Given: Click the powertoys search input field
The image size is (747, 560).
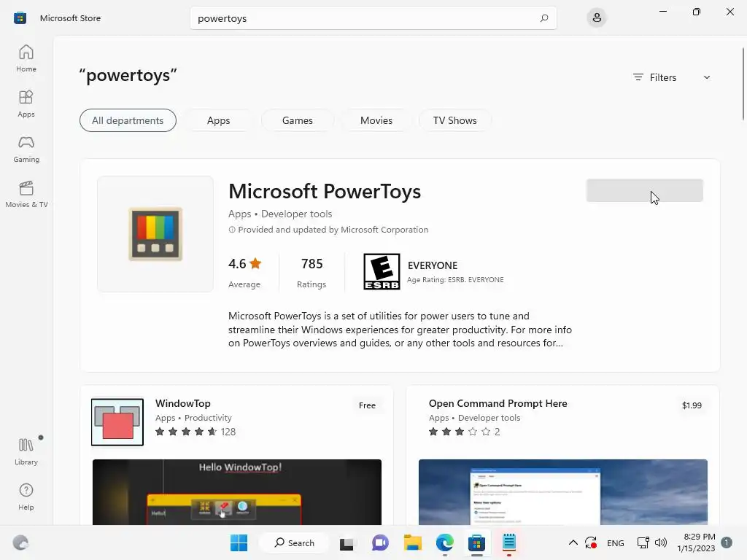Looking at the screenshot, I should pyautogui.click(x=373, y=18).
